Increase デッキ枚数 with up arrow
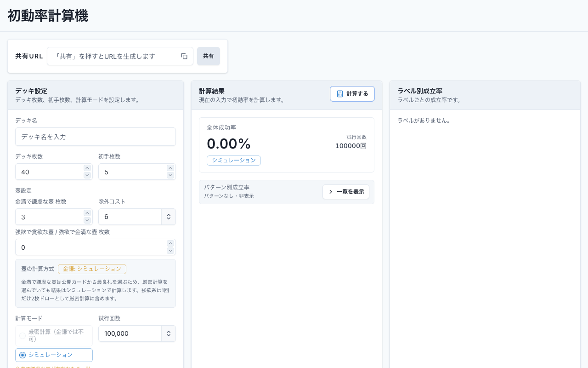This screenshot has height=368, width=588. (87, 168)
